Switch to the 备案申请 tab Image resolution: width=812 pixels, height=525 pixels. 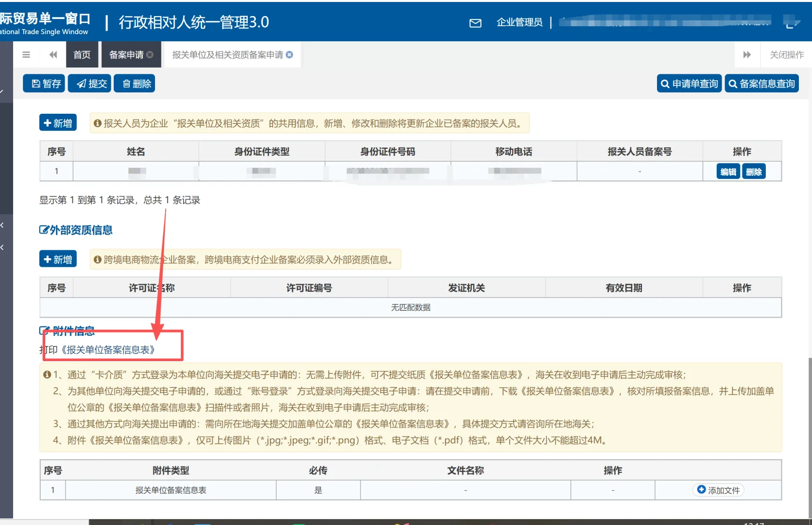(x=126, y=54)
